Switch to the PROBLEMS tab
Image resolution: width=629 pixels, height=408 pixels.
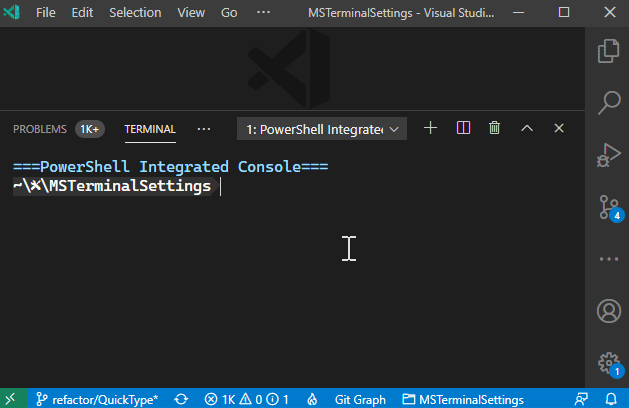(x=40, y=129)
